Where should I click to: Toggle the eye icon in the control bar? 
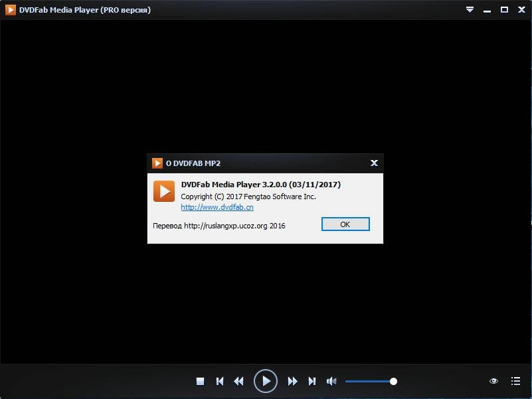tap(493, 381)
